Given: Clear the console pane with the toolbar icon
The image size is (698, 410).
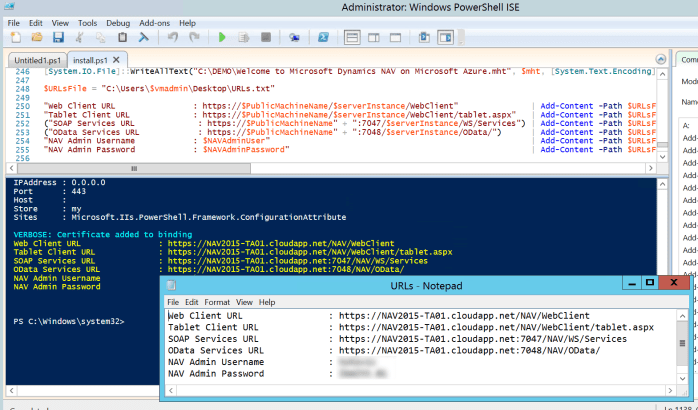Looking at the screenshot, I should click(x=145, y=39).
